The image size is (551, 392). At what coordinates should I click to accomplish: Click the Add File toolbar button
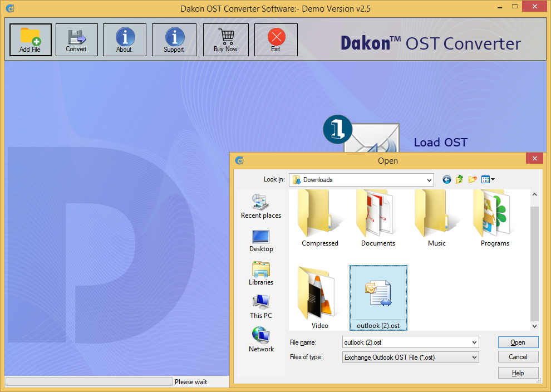coord(31,40)
